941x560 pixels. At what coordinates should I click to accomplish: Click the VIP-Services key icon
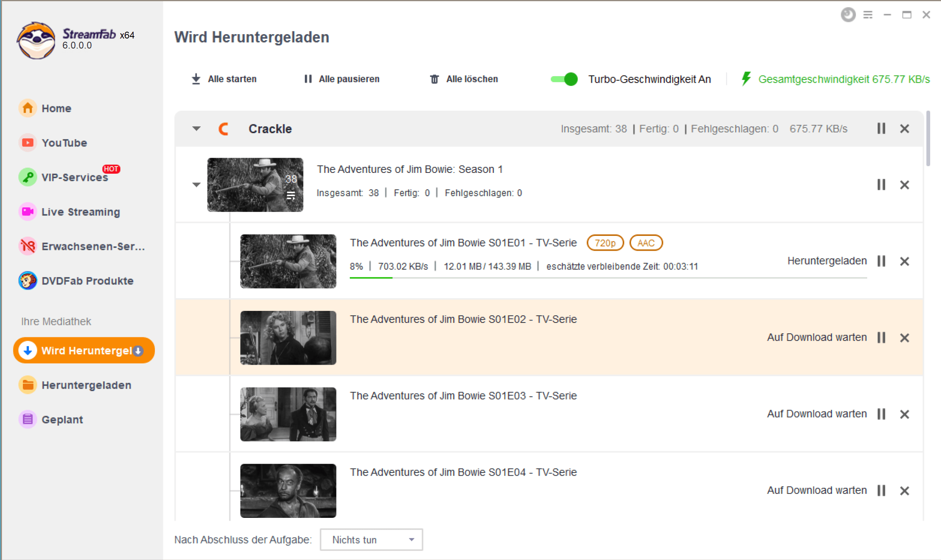tap(28, 177)
